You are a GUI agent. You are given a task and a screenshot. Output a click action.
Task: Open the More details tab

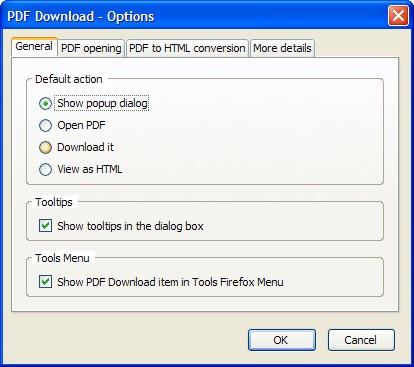282,48
